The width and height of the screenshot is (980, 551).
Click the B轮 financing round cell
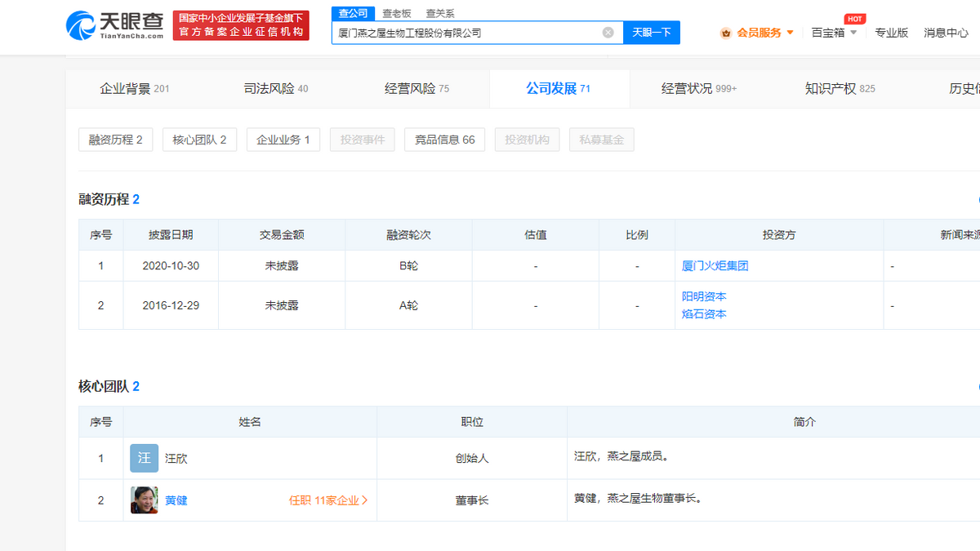coord(408,266)
